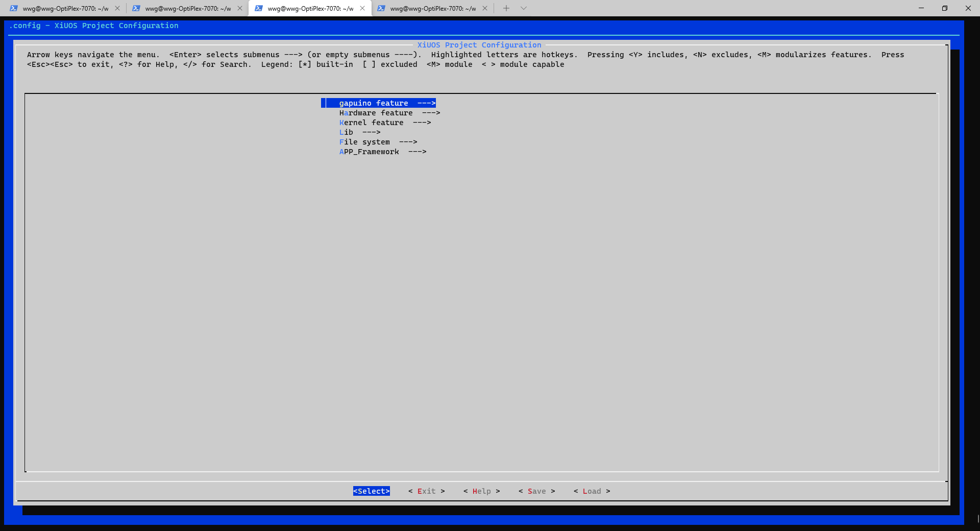Viewport: 980px width, 531px height.
Task: Close the second terminal tab
Action: coord(240,8)
